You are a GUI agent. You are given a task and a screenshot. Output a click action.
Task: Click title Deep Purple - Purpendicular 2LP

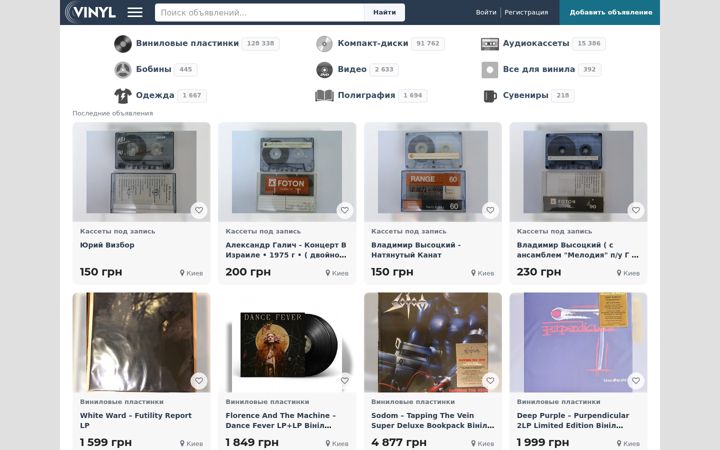tap(573, 421)
